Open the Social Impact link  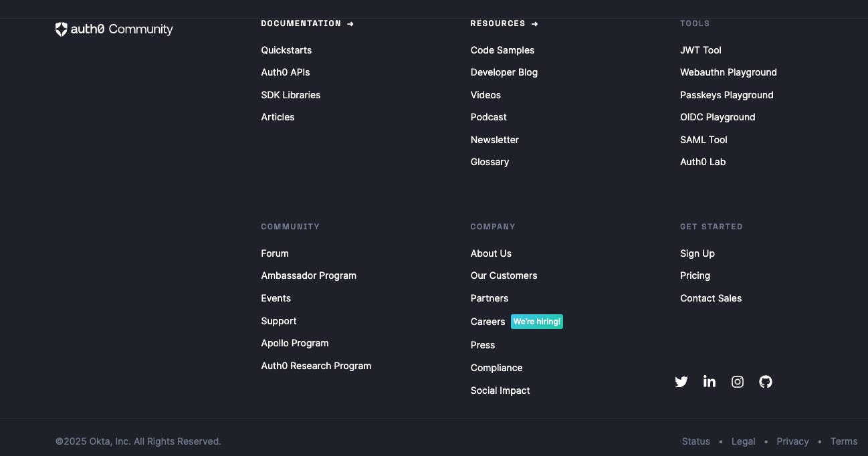click(500, 390)
